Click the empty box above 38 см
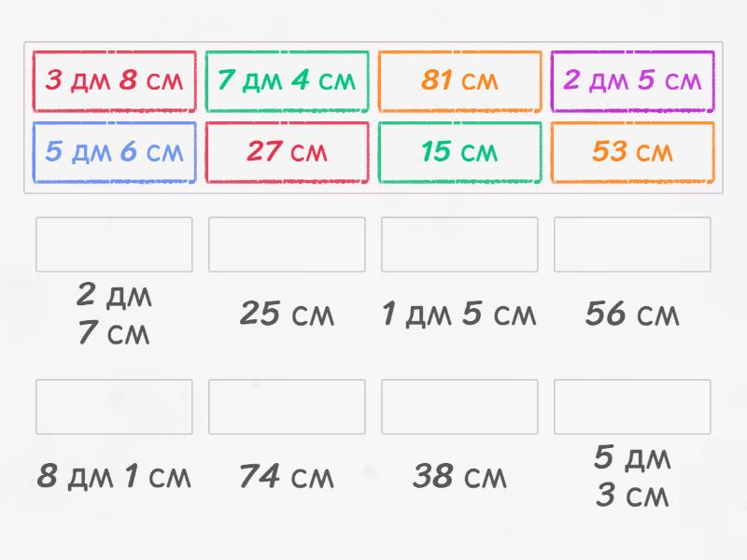Screen dimensions: 747x560 459,407
